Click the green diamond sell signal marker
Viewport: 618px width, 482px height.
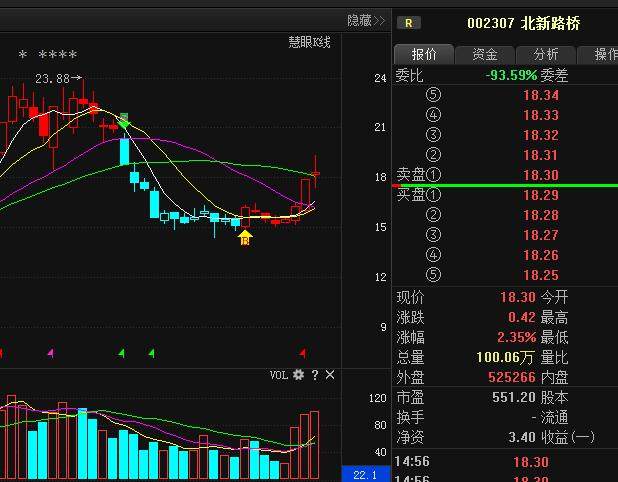(x=124, y=121)
